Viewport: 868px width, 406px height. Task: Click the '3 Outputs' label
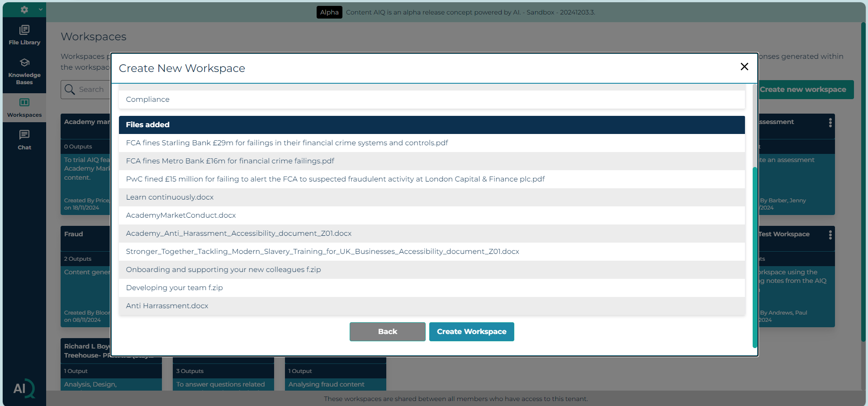(190, 371)
